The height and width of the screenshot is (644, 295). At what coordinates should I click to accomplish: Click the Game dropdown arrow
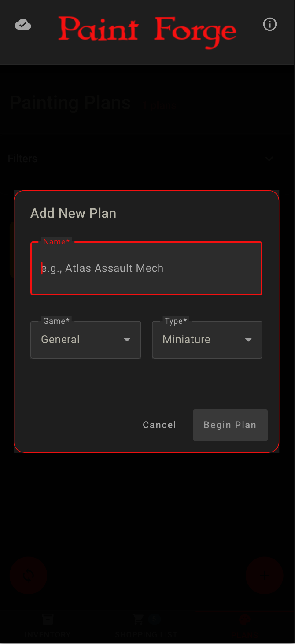tap(127, 340)
